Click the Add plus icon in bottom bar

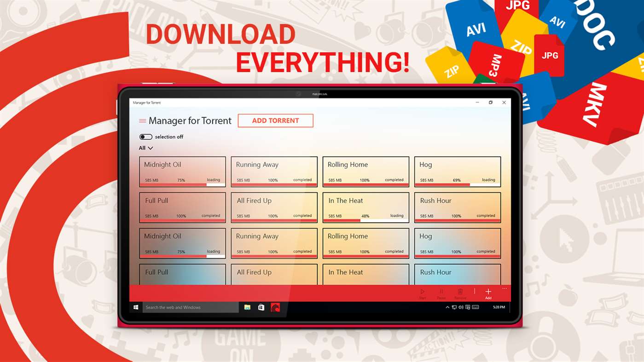pyautogui.click(x=488, y=292)
